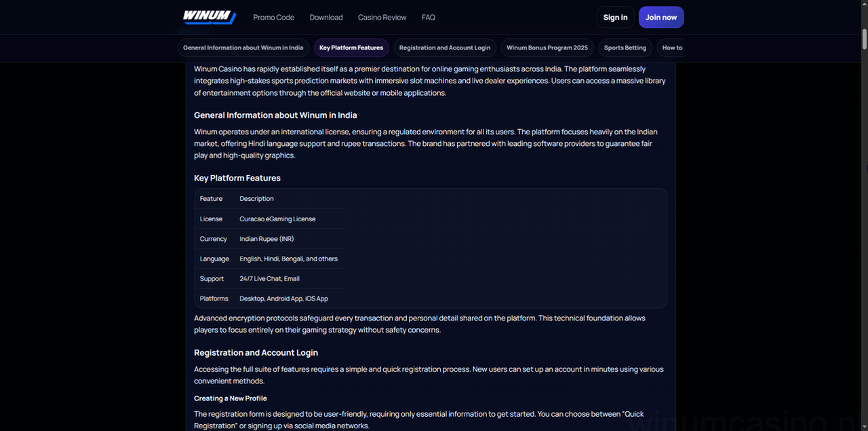Screen dimensions: 868x431
Task: Open the Winum logo home link
Action: [210, 18]
